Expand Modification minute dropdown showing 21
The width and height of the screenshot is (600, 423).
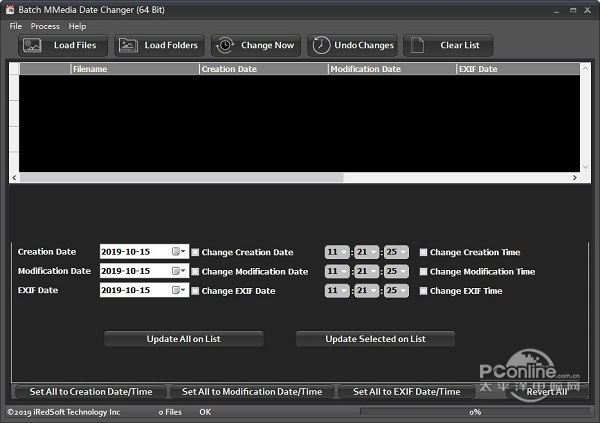pos(367,271)
